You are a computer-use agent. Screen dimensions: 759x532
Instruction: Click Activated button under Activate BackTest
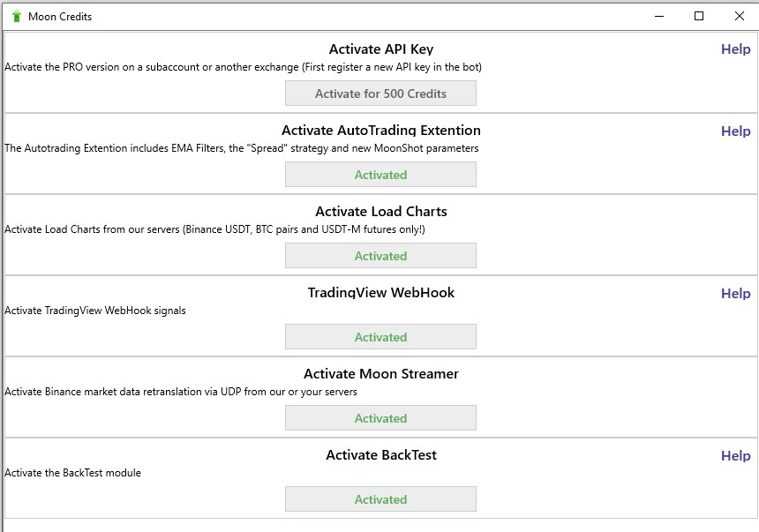pyautogui.click(x=380, y=499)
